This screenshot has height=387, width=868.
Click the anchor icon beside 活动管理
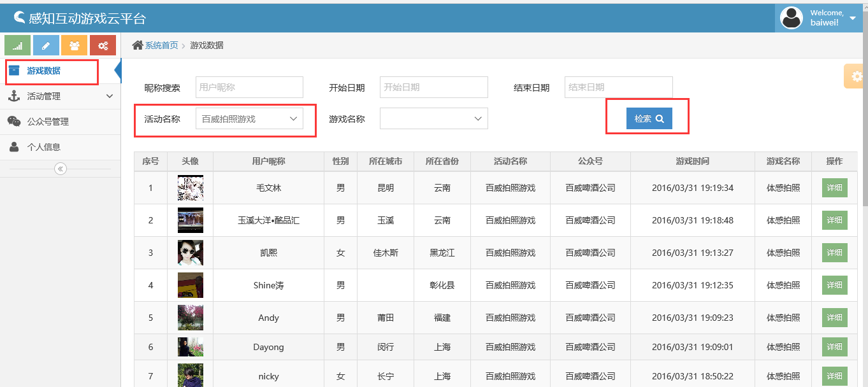click(x=14, y=96)
